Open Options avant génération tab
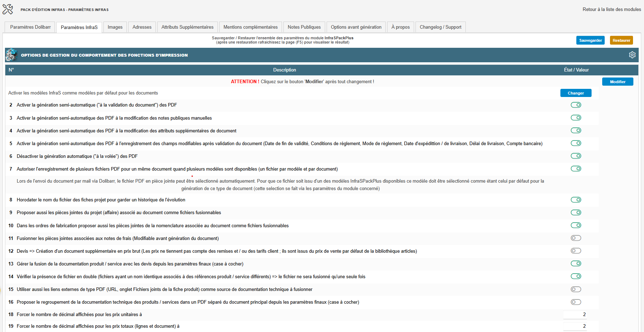 click(x=356, y=27)
